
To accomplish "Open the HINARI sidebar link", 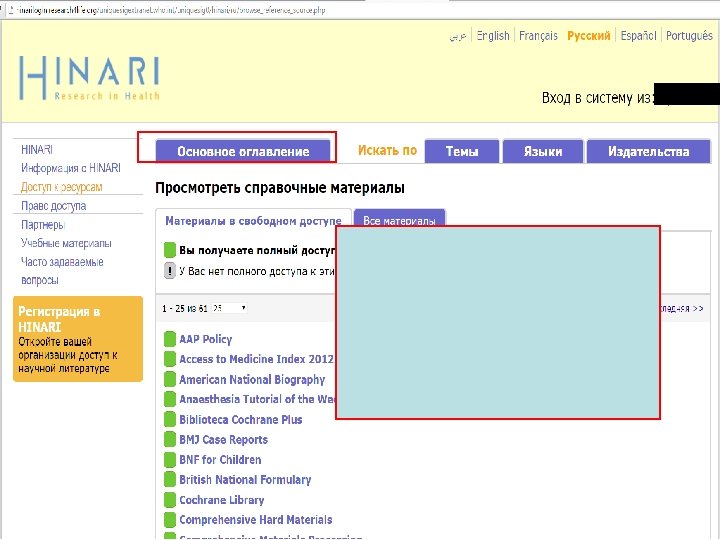I will [x=37, y=150].
